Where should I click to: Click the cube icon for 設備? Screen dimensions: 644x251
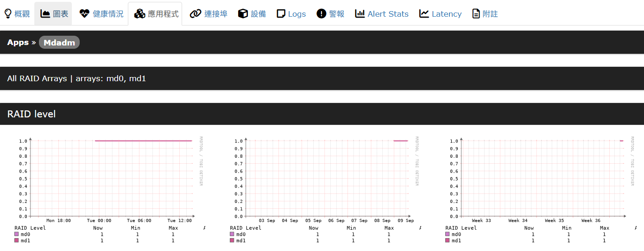coord(243,14)
